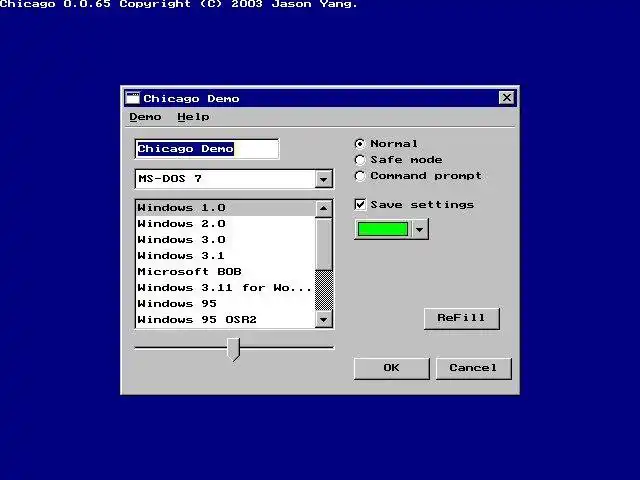Select Windows 2.0 in the list

click(x=226, y=224)
